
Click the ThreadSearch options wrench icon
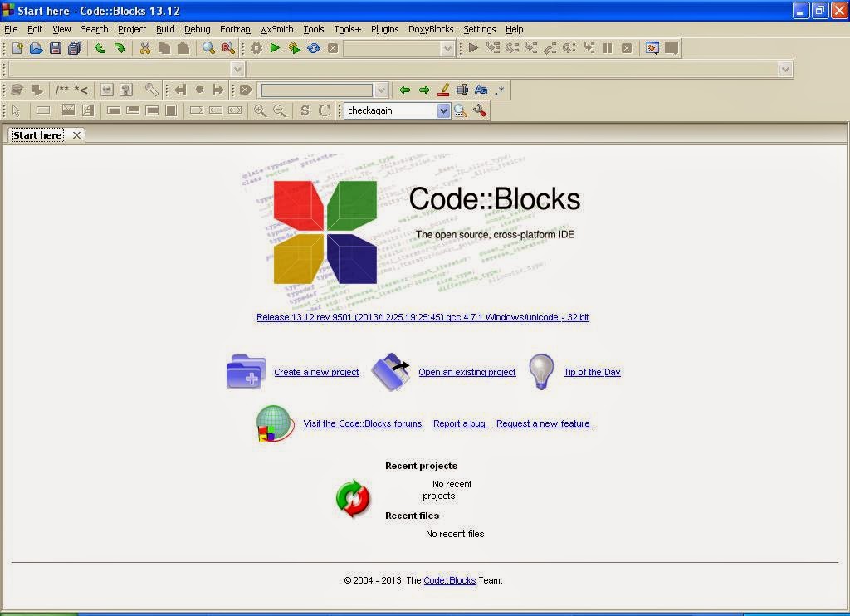coord(479,111)
